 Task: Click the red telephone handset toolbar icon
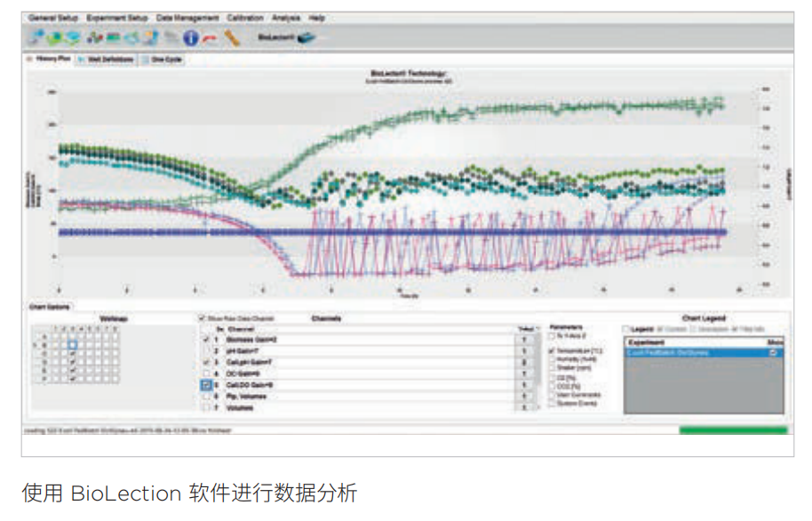click(209, 38)
